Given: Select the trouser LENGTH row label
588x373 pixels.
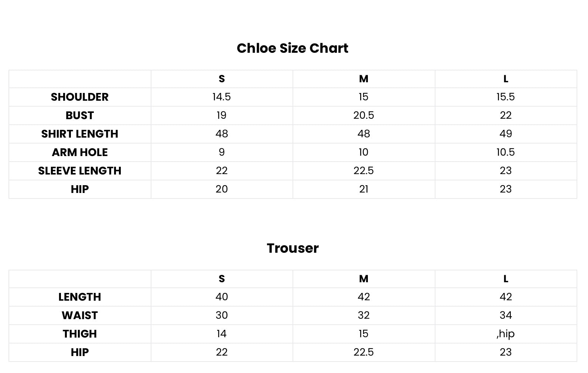Looking at the screenshot, I should [x=80, y=297].
